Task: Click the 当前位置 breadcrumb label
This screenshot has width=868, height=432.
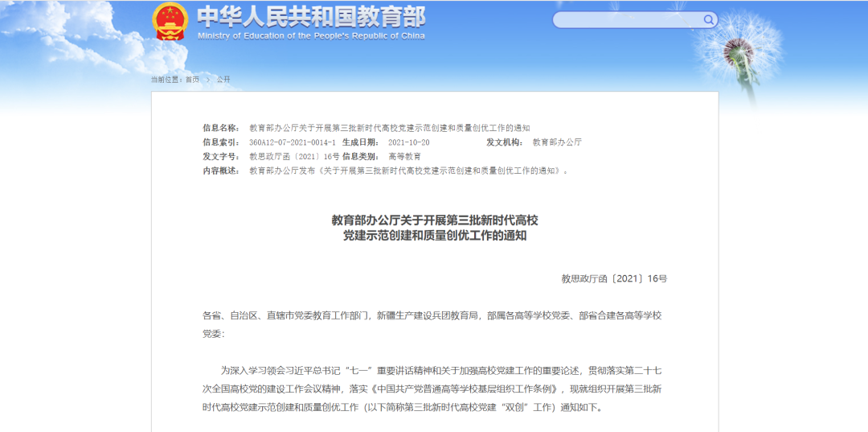Action: point(166,80)
